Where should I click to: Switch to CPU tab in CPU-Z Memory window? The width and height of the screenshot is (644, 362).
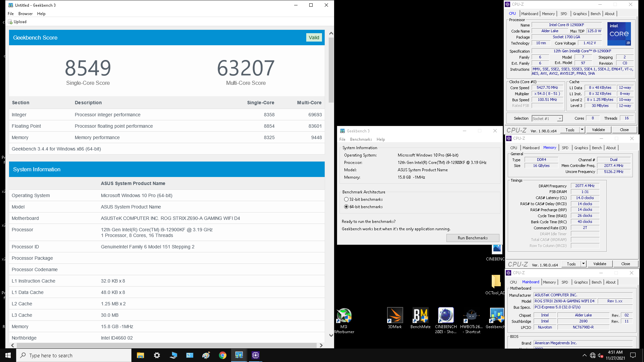click(x=514, y=148)
